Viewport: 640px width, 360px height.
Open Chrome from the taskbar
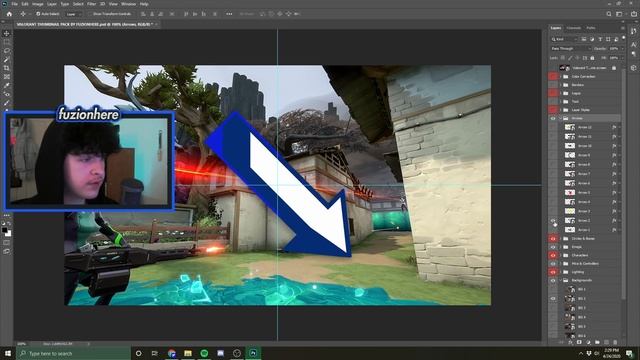(172, 353)
